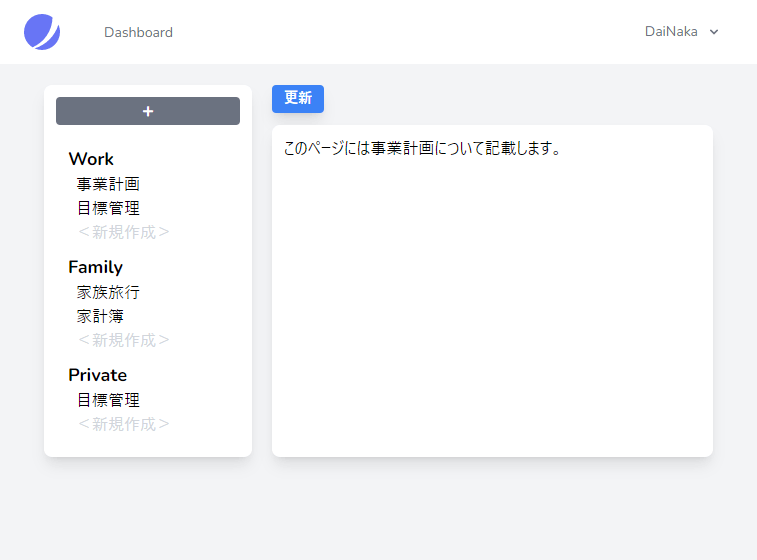Open the 事業計画 page under Work

coord(108,184)
